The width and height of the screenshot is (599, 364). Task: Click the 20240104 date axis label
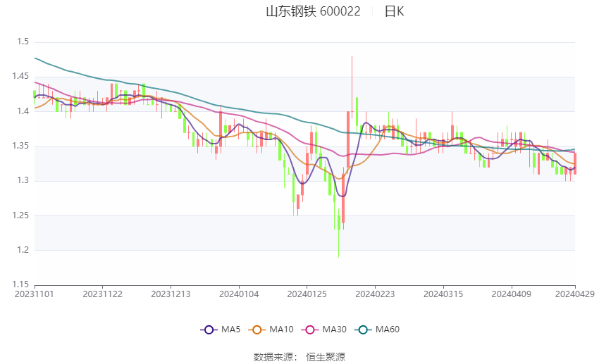coord(239,294)
